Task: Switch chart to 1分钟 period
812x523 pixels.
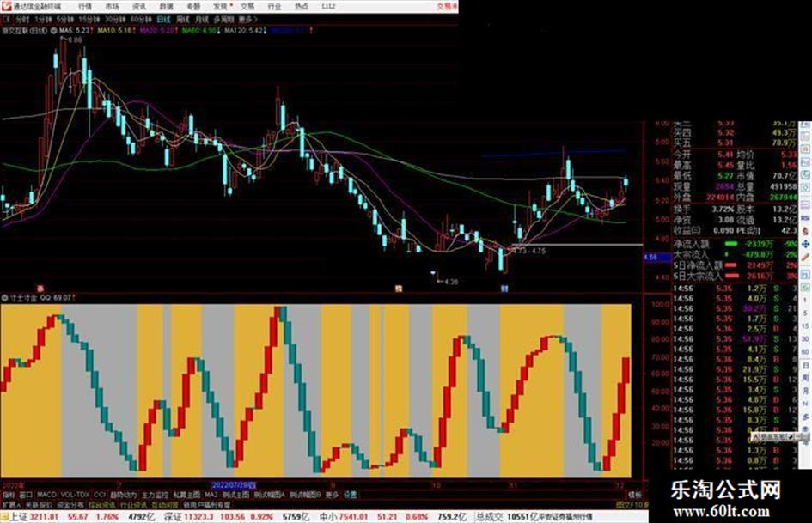Action: (x=43, y=20)
